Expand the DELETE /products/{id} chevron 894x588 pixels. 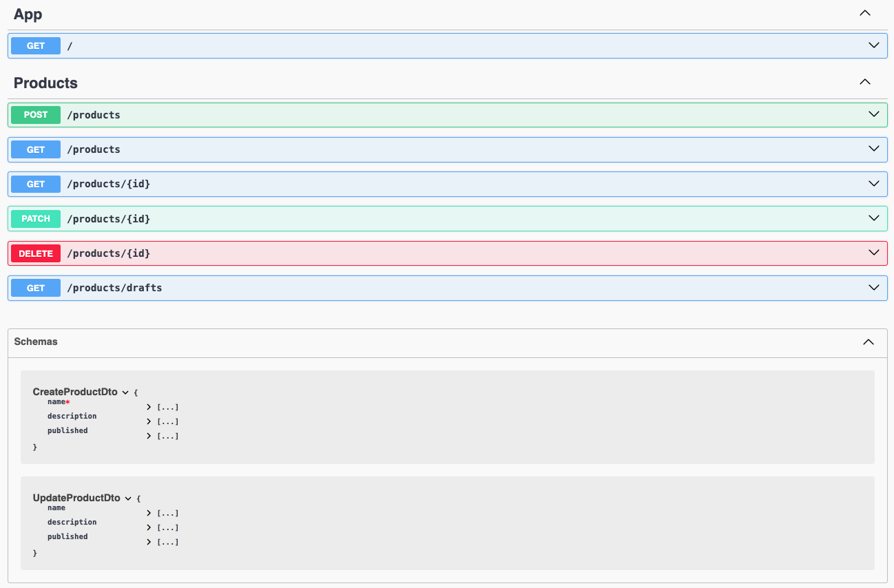[x=874, y=253]
